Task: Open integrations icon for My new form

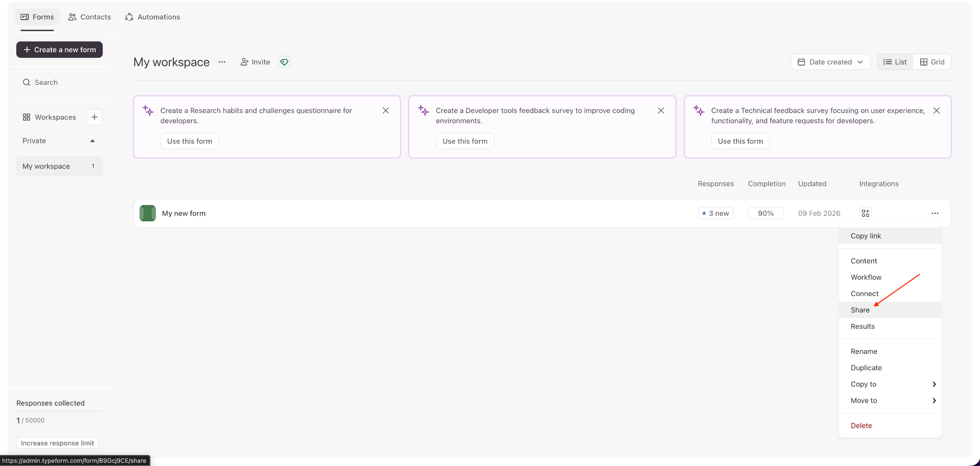Action: [x=865, y=213]
